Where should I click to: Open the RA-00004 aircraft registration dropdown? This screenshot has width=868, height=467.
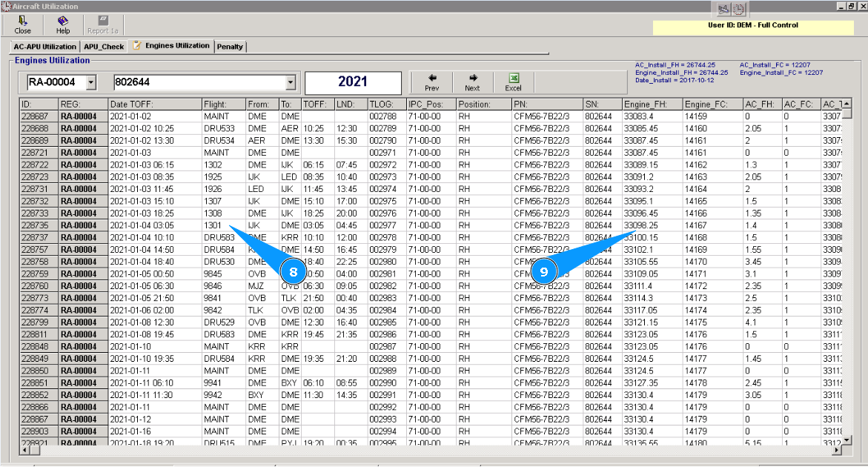(91, 82)
